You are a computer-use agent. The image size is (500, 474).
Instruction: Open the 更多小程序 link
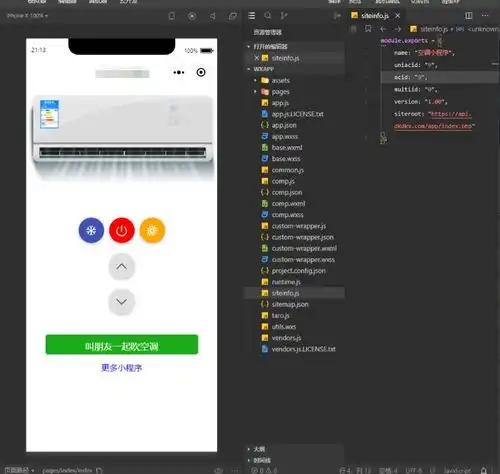(x=122, y=368)
